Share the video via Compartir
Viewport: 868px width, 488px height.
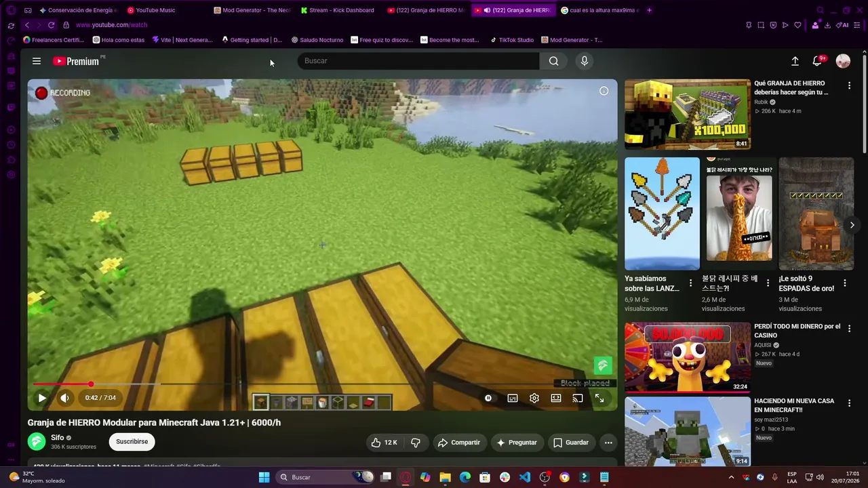point(459,443)
